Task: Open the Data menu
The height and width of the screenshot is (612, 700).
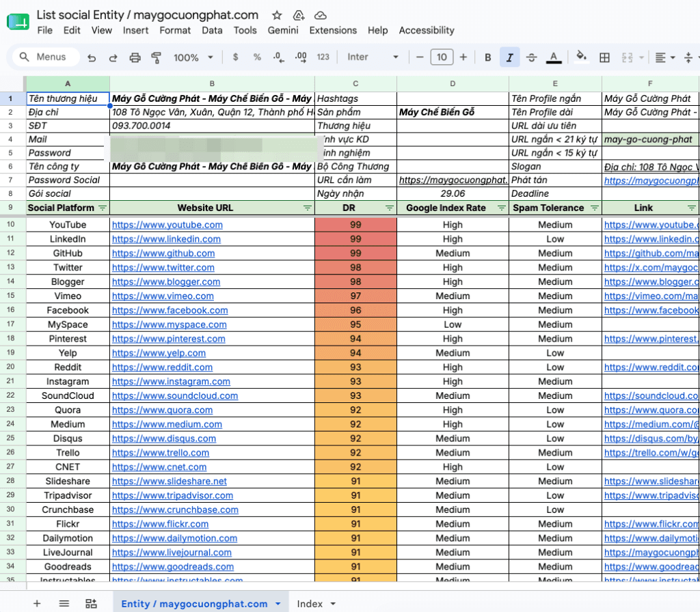Action: pyautogui.click(x=212, y=30)
